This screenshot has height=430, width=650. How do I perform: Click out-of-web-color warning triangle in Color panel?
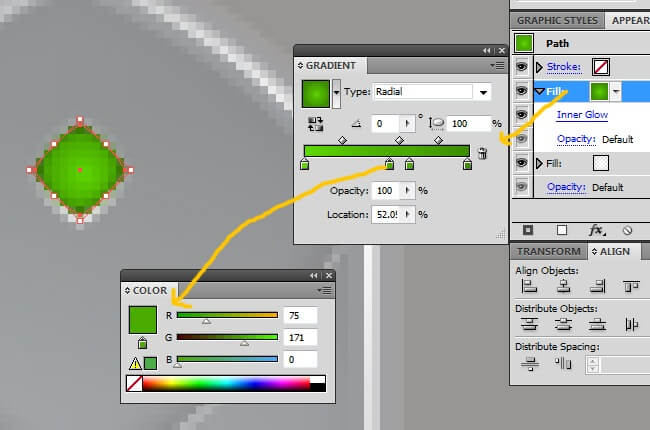click(x=135, y=364)
